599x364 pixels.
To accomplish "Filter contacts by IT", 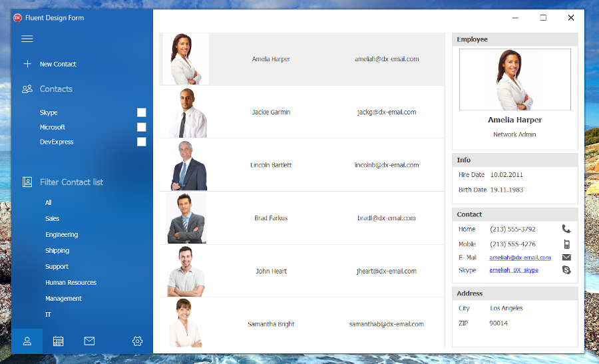I will [48, 315].
